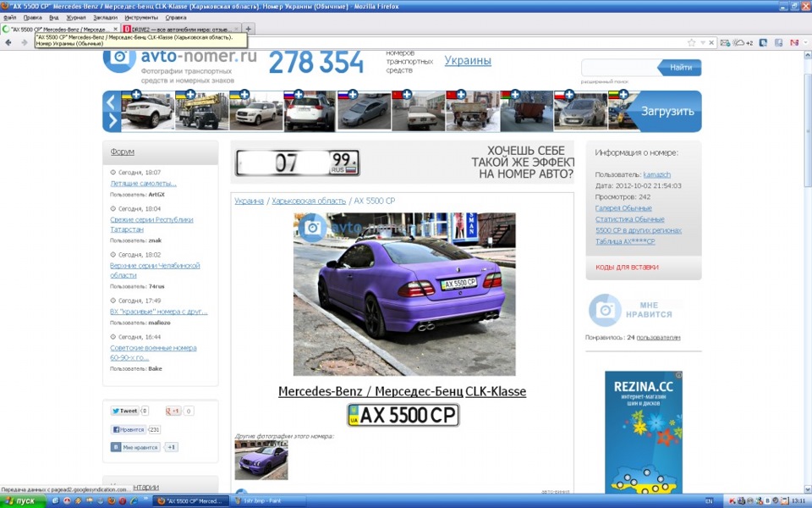Open the Файл menu
812x508 pixels.
click(9, 17)
